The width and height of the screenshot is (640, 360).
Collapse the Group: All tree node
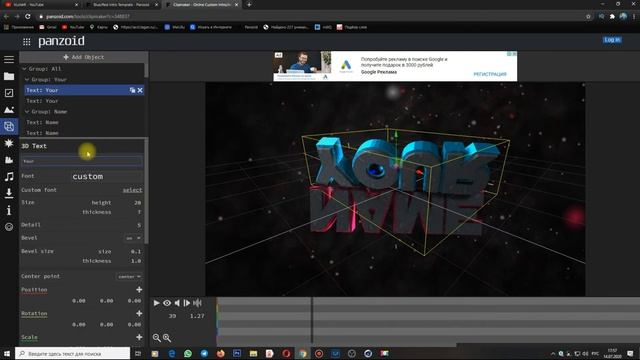pyautogui.click(x=24, y=69)
